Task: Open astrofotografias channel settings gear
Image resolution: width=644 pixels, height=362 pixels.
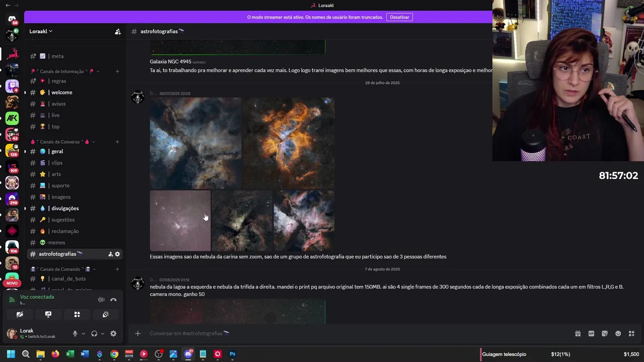Action: (x=117, y=254)
